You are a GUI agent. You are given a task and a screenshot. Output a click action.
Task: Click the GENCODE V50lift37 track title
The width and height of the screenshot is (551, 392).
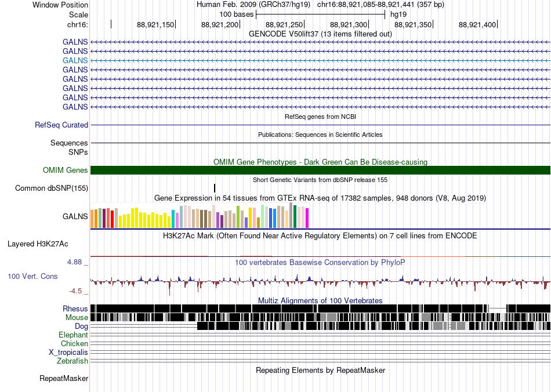[x=320, y=34]
